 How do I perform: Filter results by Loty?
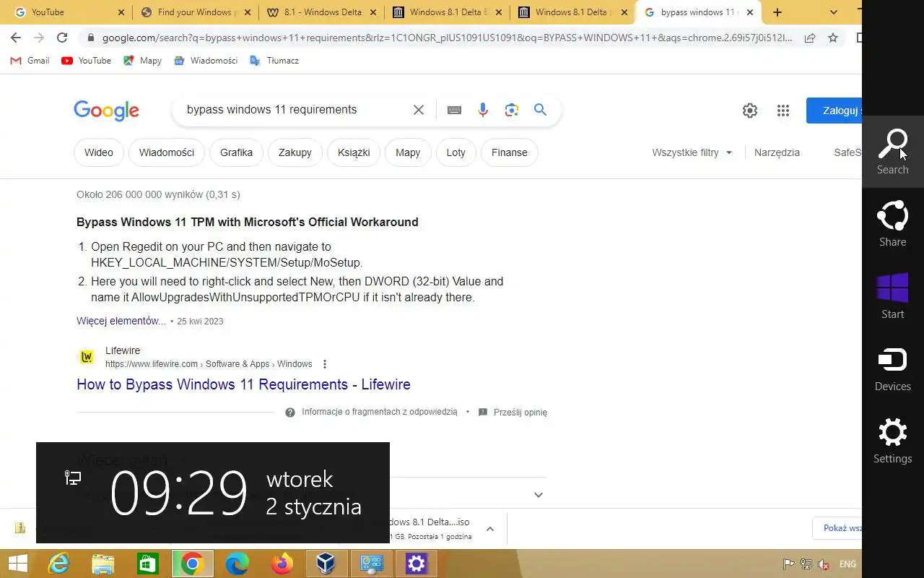[x=456, y=152]
